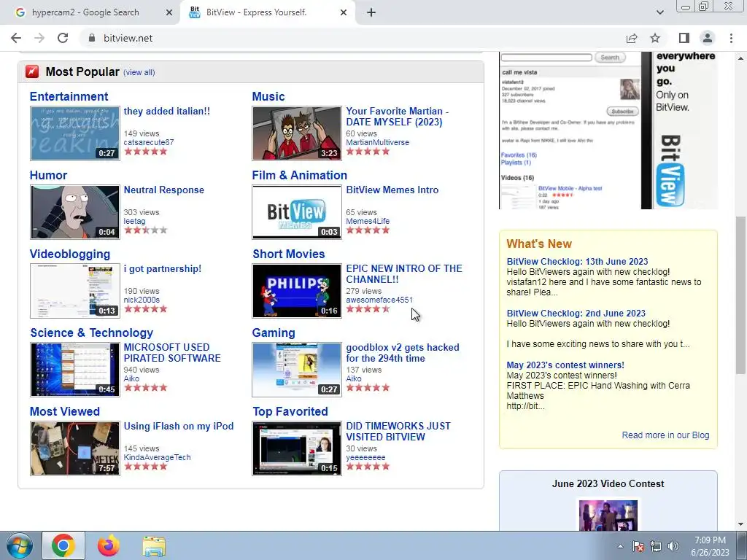Visit the catsarecute67 channel
Image resolution: width=747 pixels, height=560 pixels.
tap(149, 142)
